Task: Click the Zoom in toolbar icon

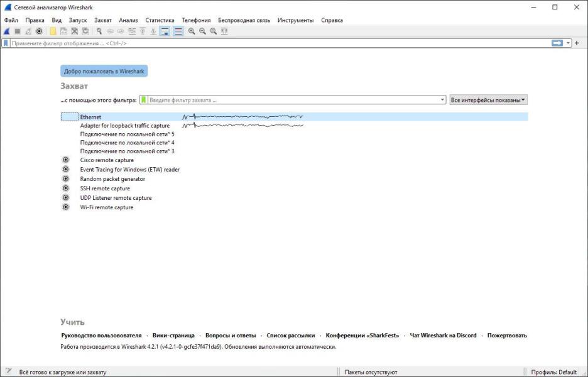Action: click(192, 31)
